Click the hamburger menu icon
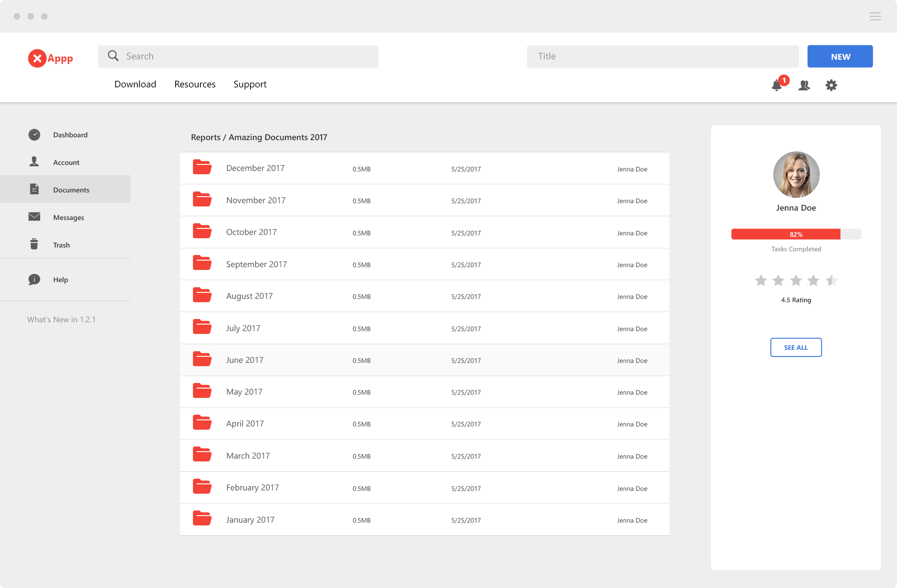 click(x=875, y=16)
